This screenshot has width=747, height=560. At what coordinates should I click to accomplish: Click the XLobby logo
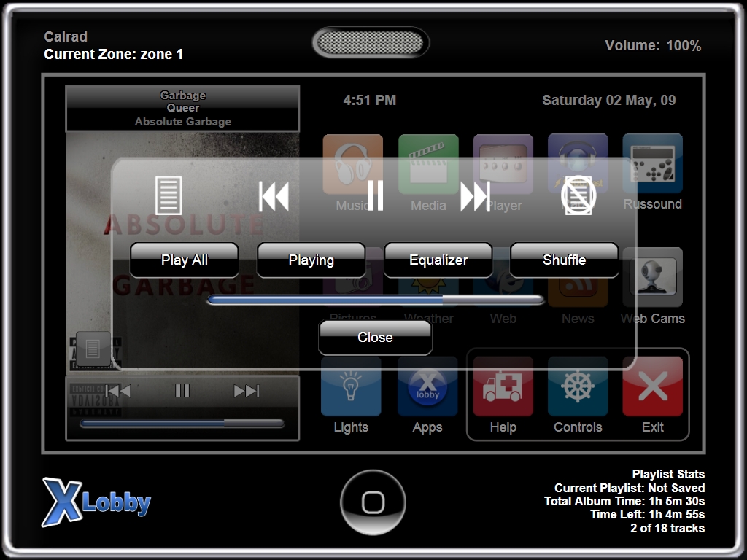pyautogui.click(x=96, y=502)
